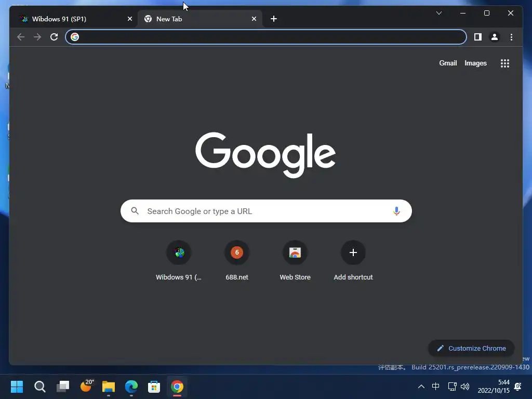Launch Microsoft Edge from the taskbar

131,387
